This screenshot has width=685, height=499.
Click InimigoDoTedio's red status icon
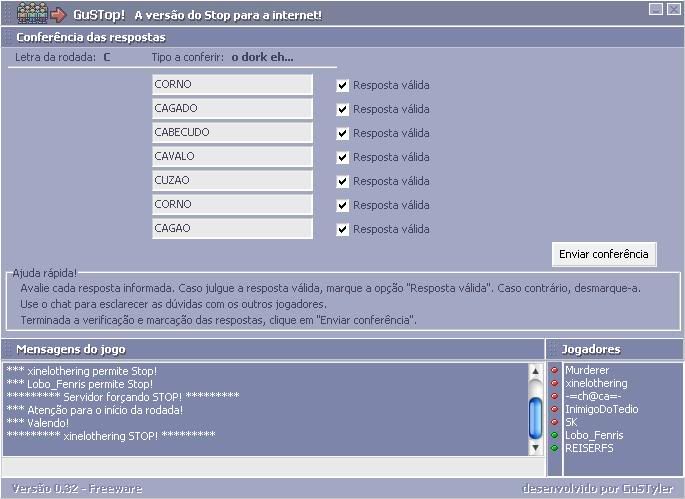[554, 409]
